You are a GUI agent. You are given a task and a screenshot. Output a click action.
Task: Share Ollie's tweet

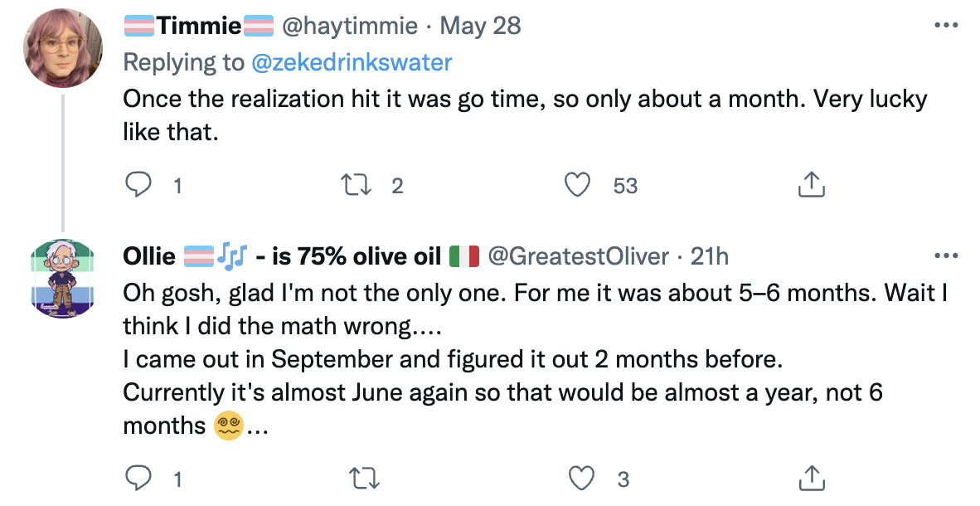click(x=811, y=478)
